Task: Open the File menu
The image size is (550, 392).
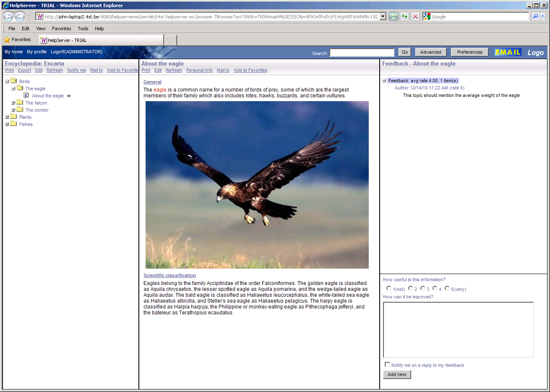Action: point(12,29)
